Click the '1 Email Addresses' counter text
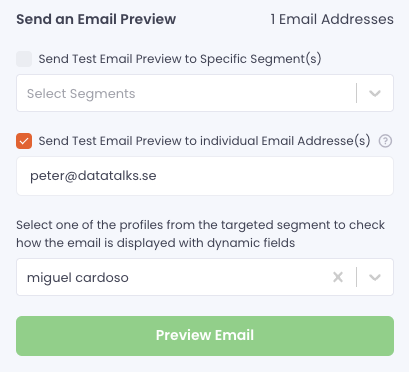This screenshot has width=409, height=372. coord(332,19)
